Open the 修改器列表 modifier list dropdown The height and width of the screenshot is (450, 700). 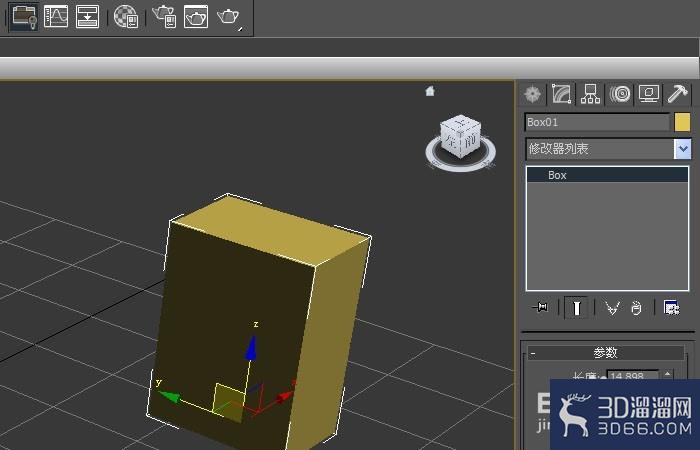683,149
